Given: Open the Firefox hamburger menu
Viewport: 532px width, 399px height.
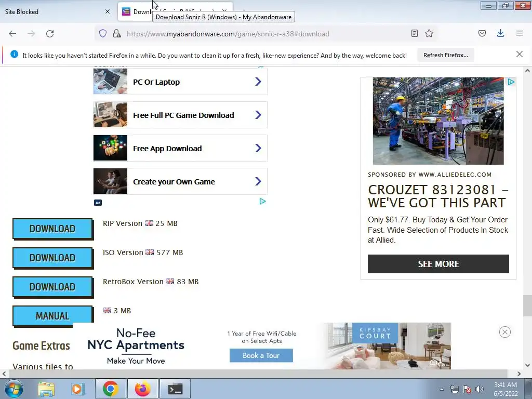Looking at the screenshot, I should click(x=519, y=33).
